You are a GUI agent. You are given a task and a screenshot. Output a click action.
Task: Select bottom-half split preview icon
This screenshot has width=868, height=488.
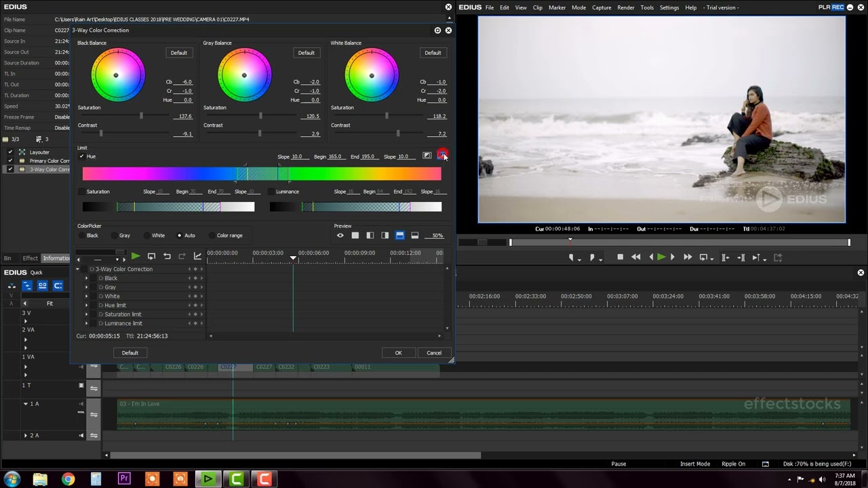[x=415, y=235]
